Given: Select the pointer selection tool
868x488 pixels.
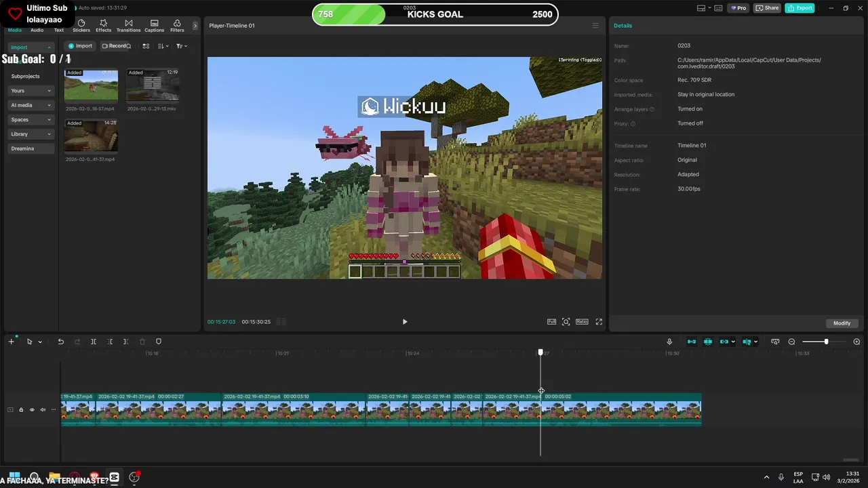Looking at the screenshot, I should click(x=29, y=342).
